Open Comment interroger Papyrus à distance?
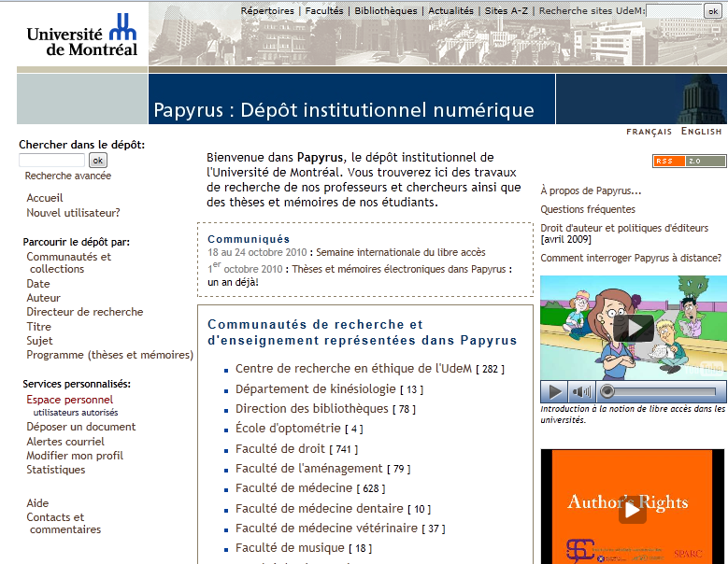728x564 pixels. 631,258
